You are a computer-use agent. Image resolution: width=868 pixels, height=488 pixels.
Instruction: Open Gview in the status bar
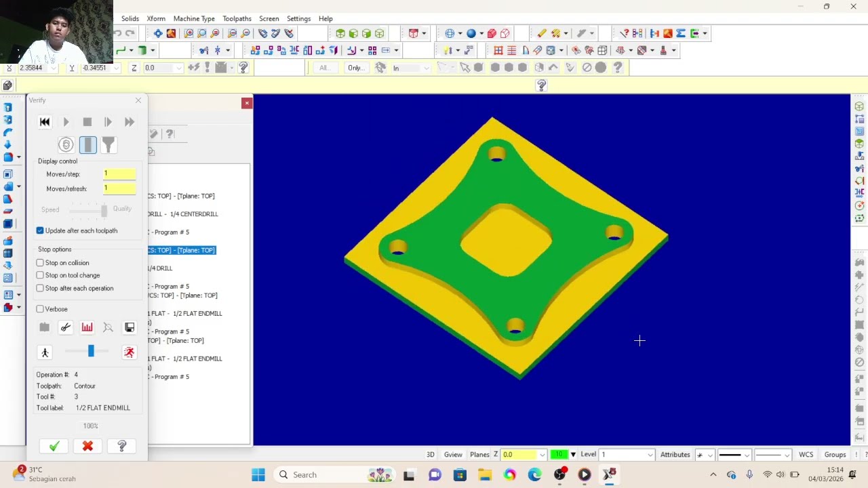pos(453,455)
